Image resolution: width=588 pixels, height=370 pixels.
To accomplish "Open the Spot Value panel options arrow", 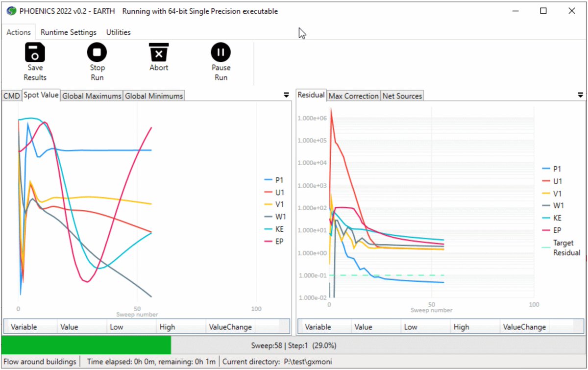I will pos(286,95).
